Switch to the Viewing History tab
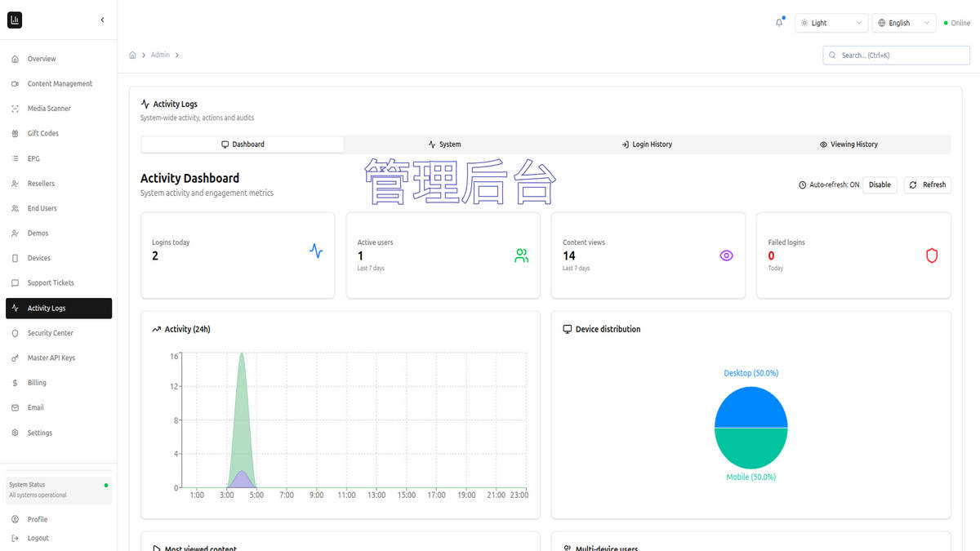980x551 pixels. tap(849, 144)
